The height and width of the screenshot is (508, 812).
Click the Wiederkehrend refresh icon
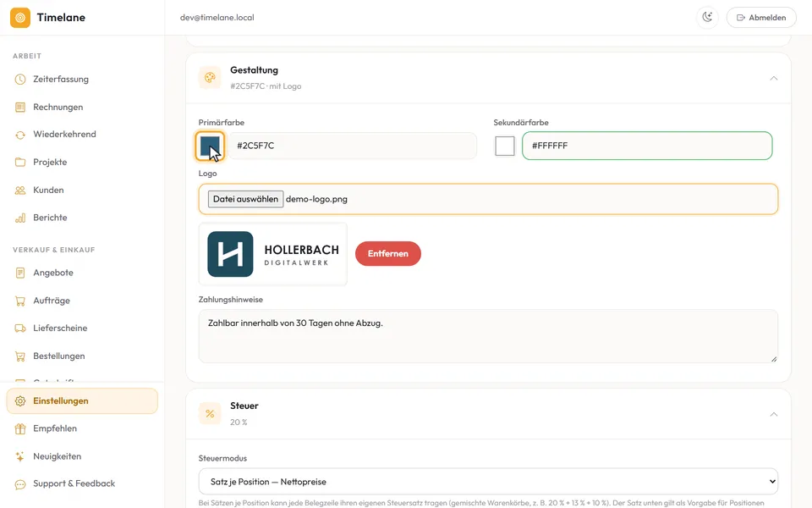(20, 135)
